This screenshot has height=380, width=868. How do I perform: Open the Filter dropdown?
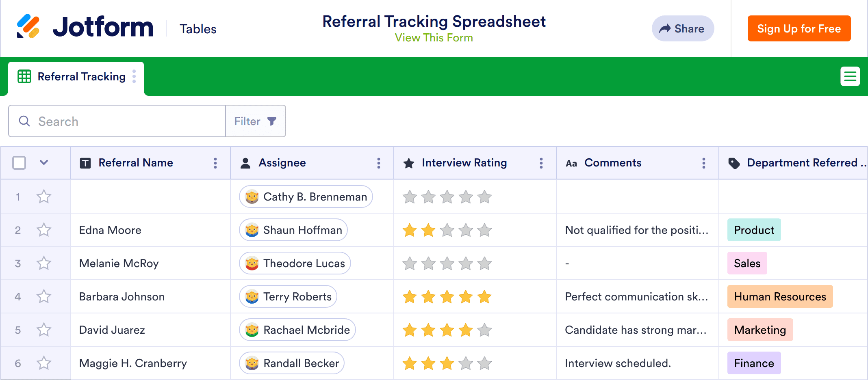pos(255,121)
